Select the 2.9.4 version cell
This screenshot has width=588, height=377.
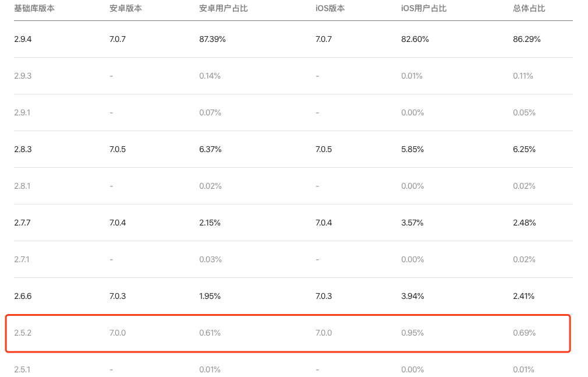click(23, 39)
